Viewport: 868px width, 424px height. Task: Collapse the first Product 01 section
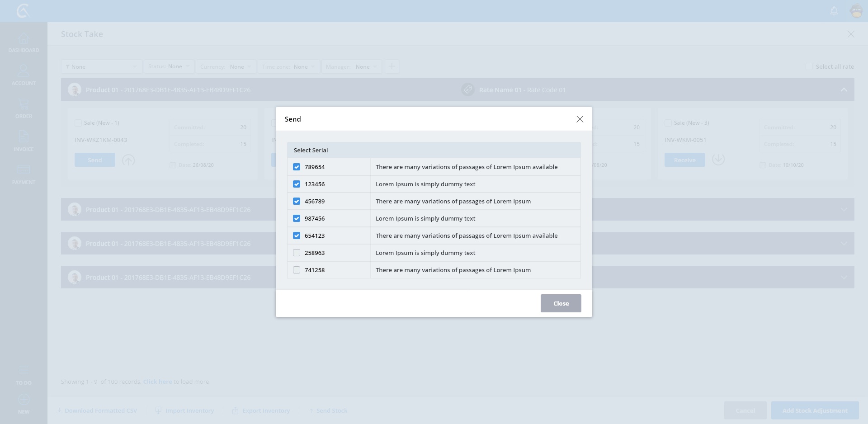pyautogui.click(x=844, y=90)
